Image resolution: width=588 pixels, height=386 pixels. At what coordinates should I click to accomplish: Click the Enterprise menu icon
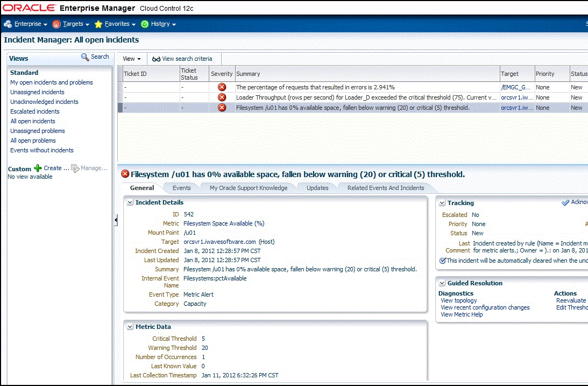tap(8, 24)
